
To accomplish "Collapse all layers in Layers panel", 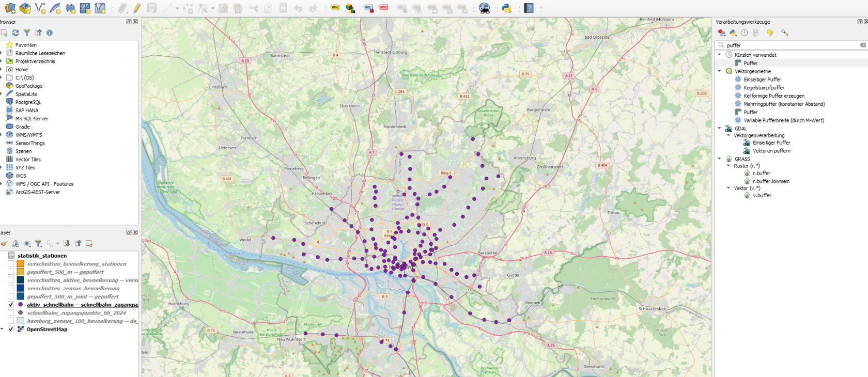I will click(x=78, y=243).
